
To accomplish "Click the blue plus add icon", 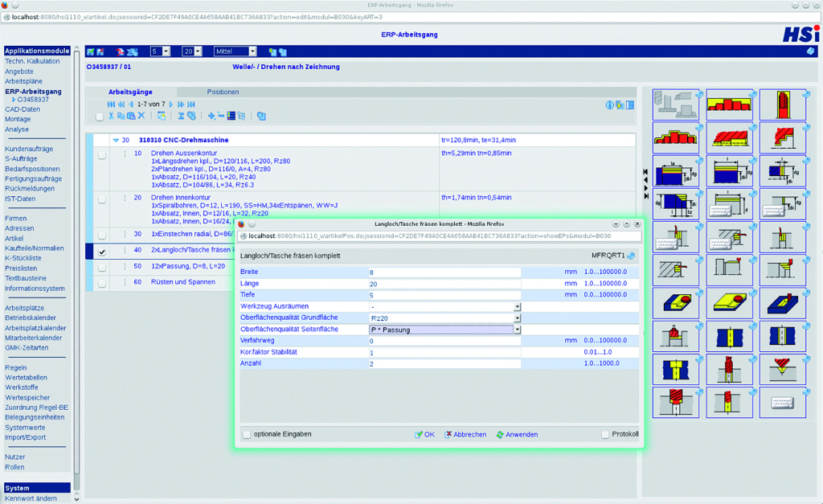I will pyautogui.click(x=211, y=116).
